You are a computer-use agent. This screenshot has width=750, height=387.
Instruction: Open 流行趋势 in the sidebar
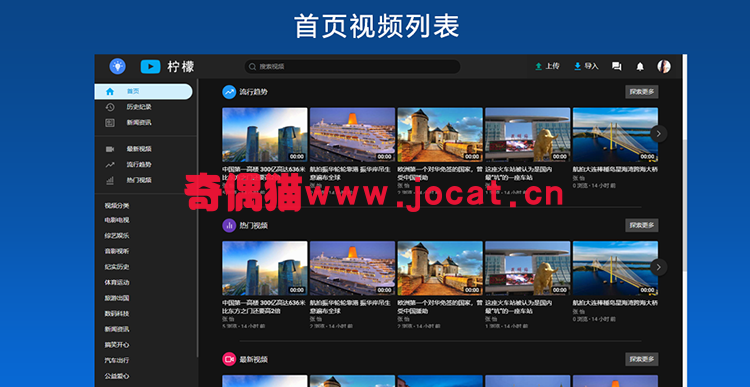[x=139, y=165]
